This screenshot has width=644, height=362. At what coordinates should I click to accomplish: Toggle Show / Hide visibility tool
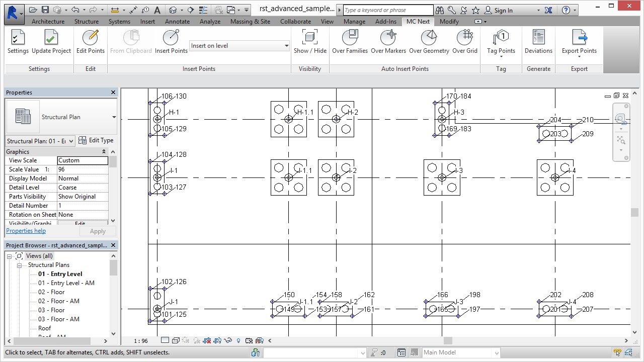click(310, 42)
